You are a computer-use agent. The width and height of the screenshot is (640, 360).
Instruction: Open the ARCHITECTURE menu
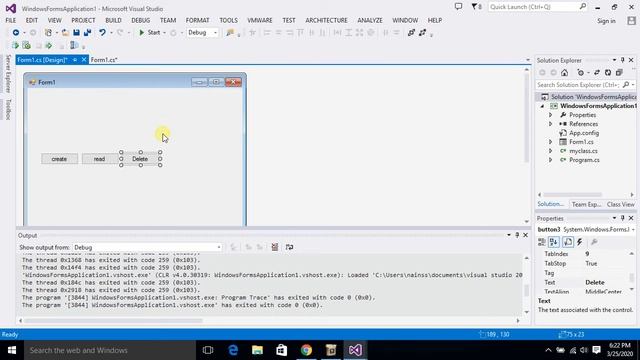[326, 20]
